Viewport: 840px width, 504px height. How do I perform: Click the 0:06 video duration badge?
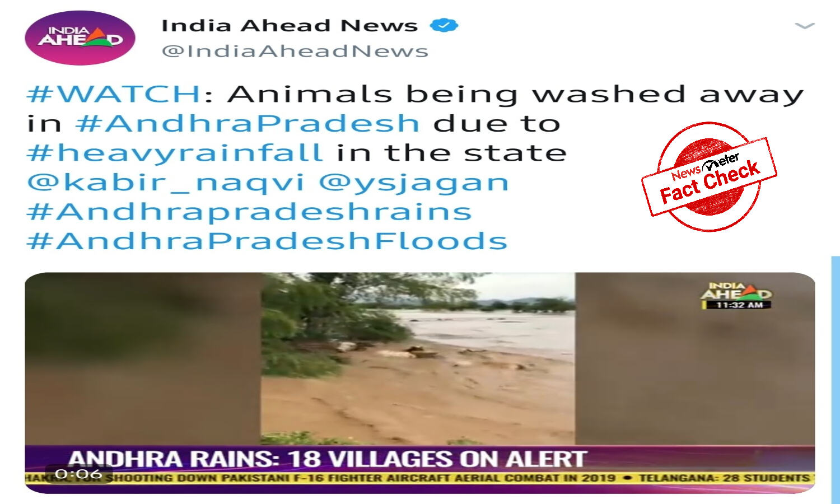(79, 474)
